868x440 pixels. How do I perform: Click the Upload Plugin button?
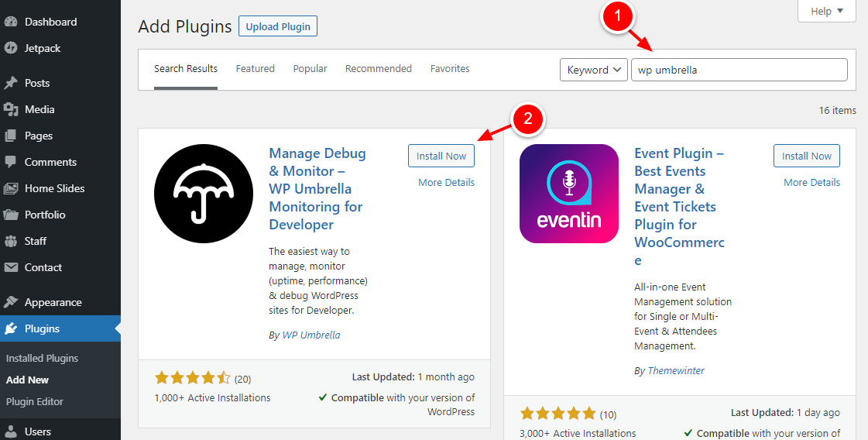pyautogui.click(x=278, y=26)
